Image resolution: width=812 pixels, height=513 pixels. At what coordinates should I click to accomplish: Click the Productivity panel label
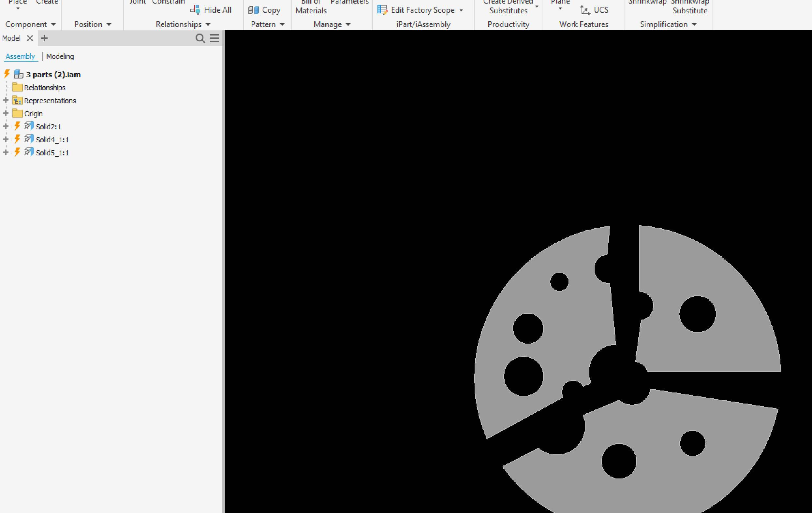point(509,24)
